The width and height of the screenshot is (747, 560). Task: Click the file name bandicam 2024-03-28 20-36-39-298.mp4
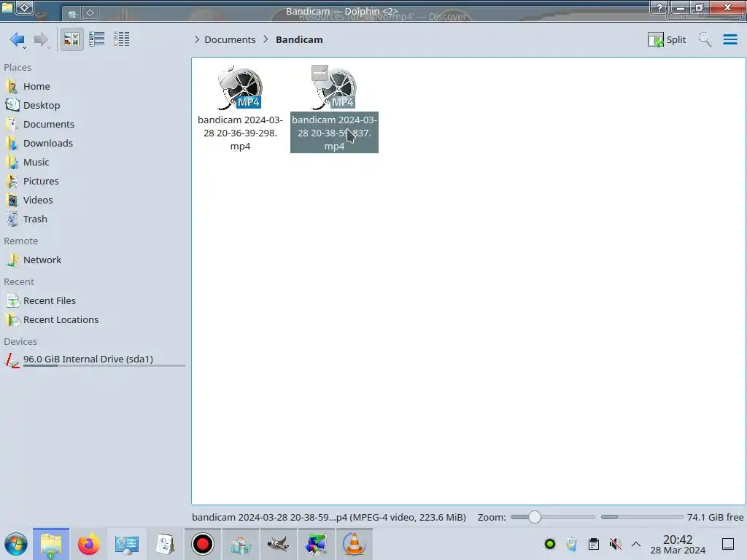coord(240,133)
